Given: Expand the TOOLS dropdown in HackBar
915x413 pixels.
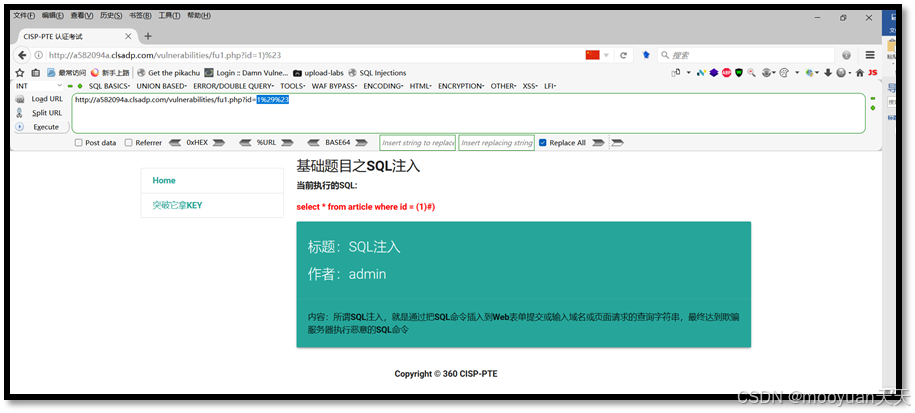Looking at the screenshot, I should point(292,86).
